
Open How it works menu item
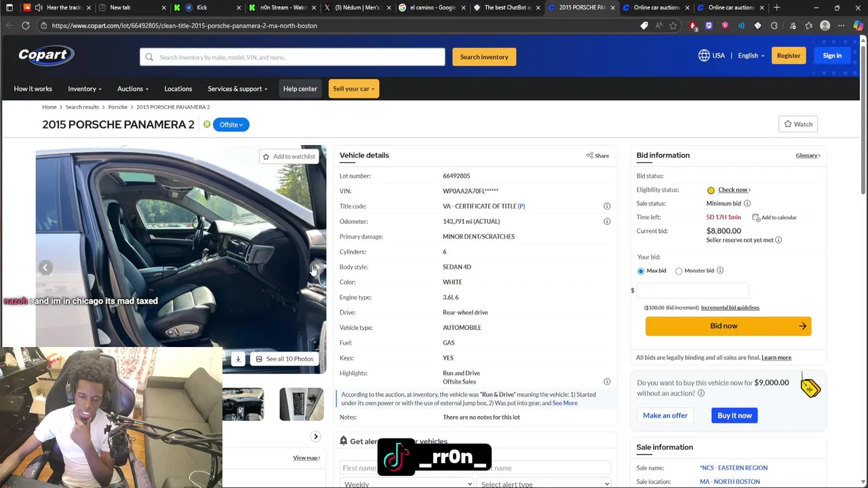[x=33, y=89]
